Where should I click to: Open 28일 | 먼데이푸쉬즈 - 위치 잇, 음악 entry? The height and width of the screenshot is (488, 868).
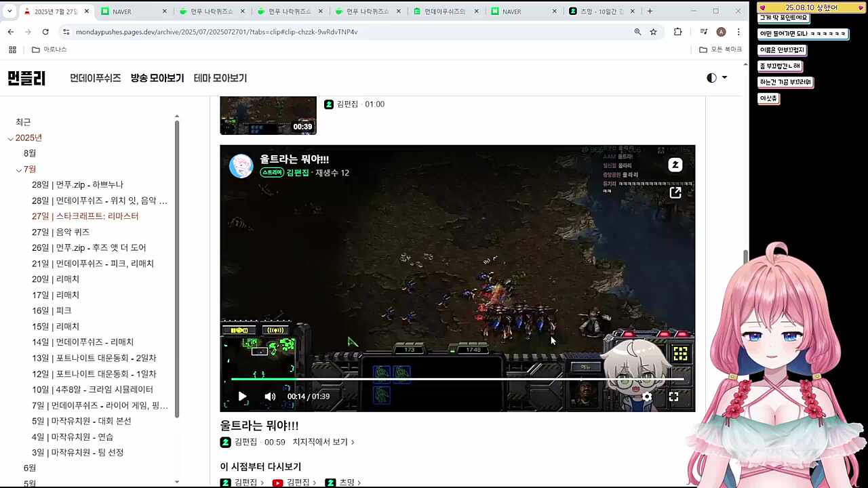click(100, 201)
